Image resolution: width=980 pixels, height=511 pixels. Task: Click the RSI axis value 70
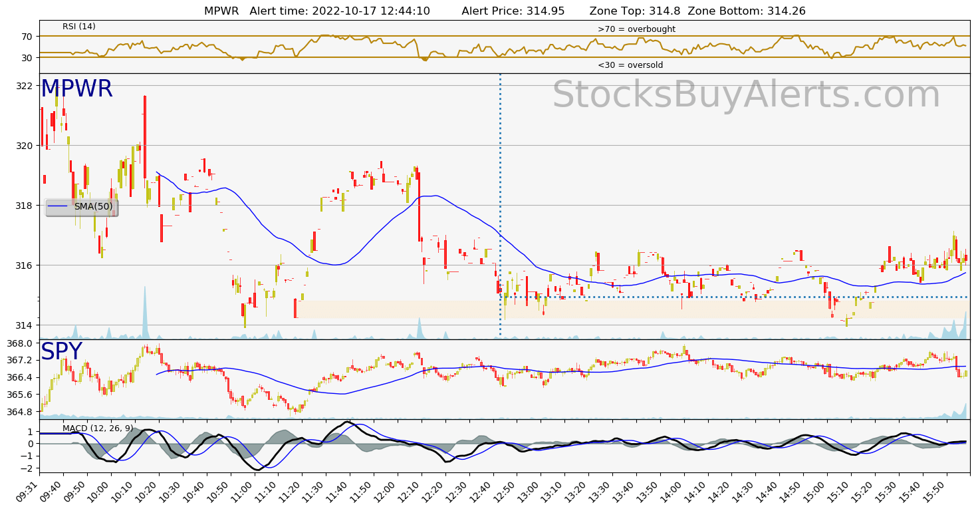pyautogui.click(x=27, y=36)
